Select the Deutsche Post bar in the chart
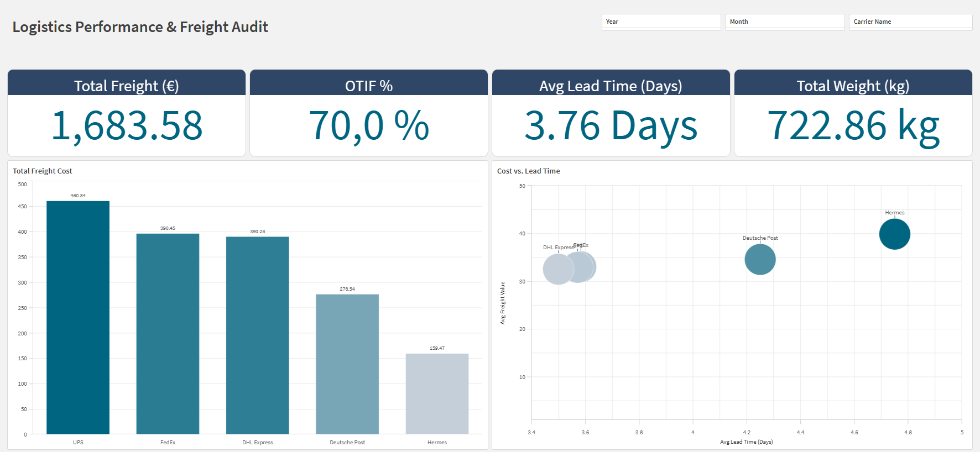 (x=347, y=364)
